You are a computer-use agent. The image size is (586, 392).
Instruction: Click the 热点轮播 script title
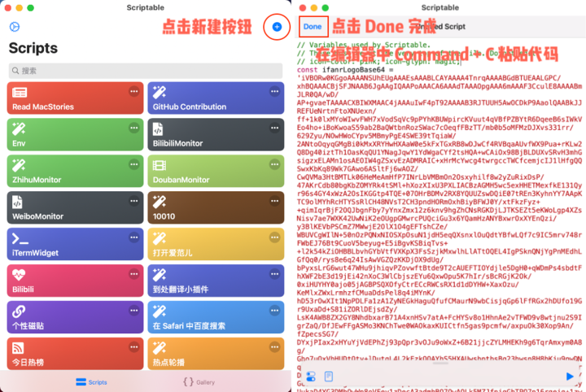tap(168, 363)
